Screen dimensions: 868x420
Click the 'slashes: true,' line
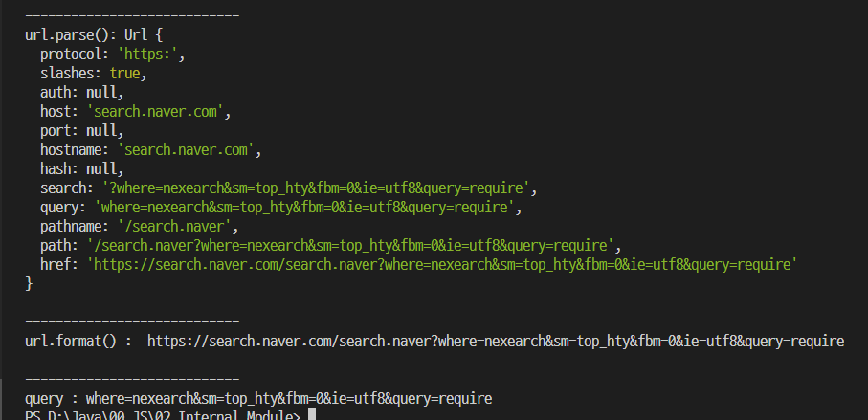pos(94,73)
